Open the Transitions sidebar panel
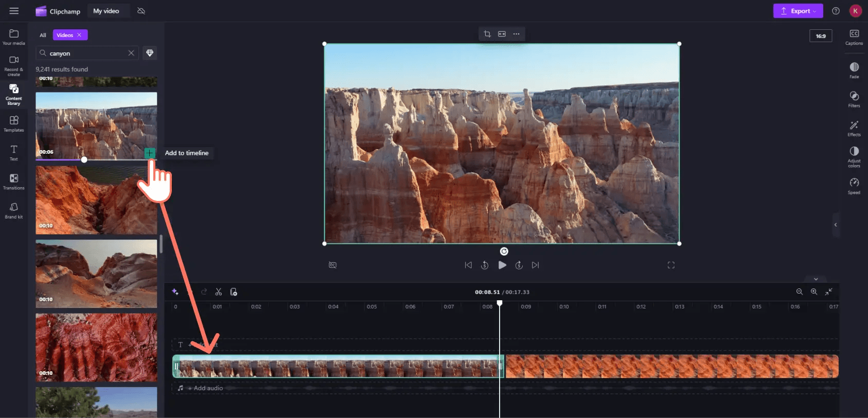The width and height of the screenshot is (868, 418). click(14, 181)
